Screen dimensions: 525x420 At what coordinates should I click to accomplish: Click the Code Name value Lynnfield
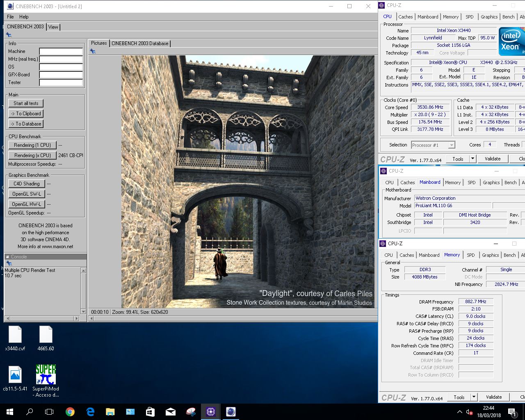pos(433,38)
